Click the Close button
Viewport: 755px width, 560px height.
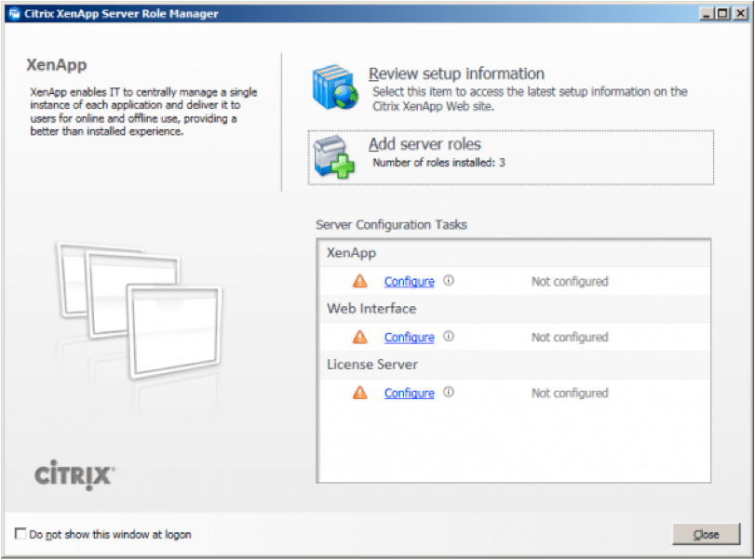(706, 534)
